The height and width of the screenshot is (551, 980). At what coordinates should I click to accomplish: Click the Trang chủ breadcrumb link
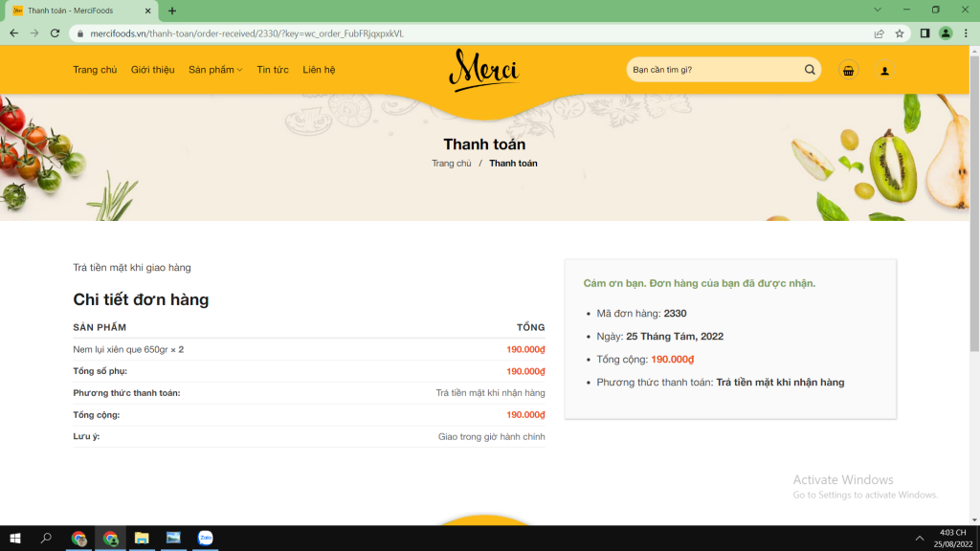451,164
